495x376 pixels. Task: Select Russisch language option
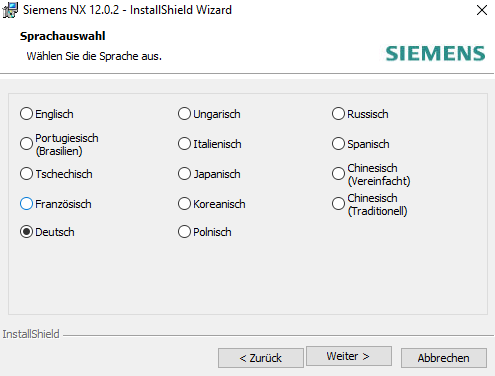(x=338, y=114)
